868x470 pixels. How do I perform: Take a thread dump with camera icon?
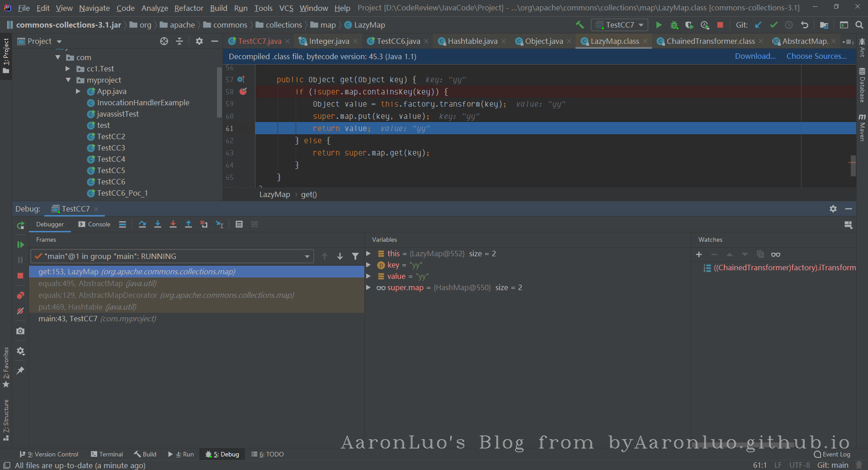click(x=20, y=331)
